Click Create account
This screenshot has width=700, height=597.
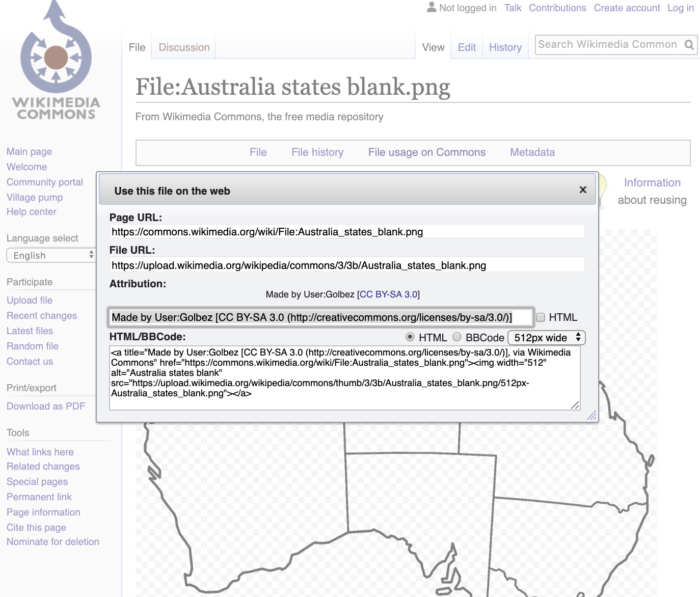coord(627,8)
